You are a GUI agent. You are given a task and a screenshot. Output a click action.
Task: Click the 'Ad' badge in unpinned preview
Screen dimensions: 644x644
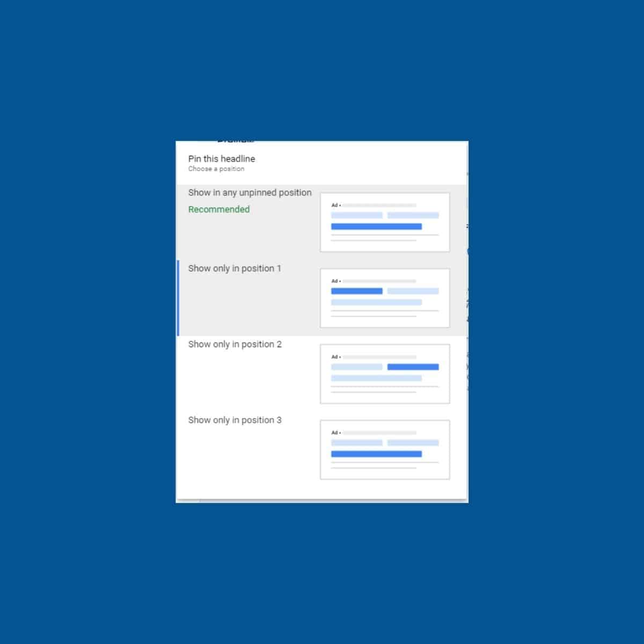coord(334,205)
